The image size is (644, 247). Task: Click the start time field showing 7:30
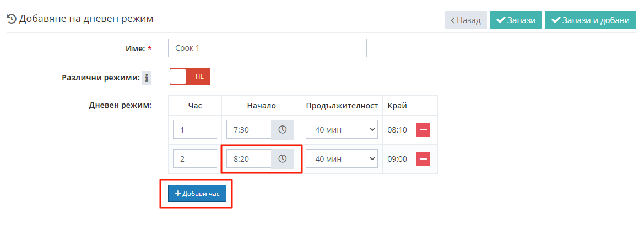point(249,130)
